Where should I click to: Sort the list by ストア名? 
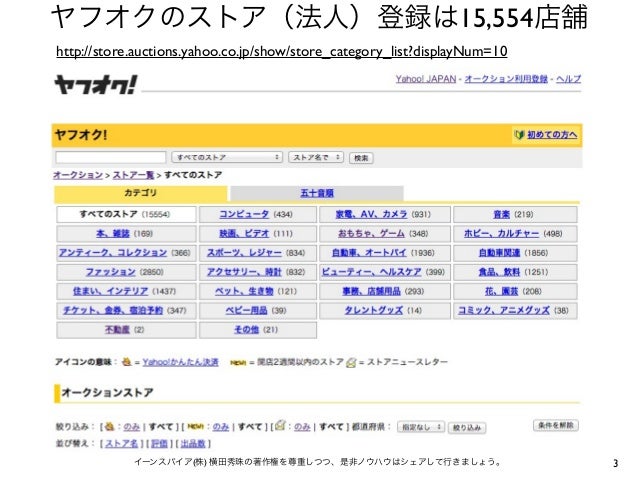121,444
